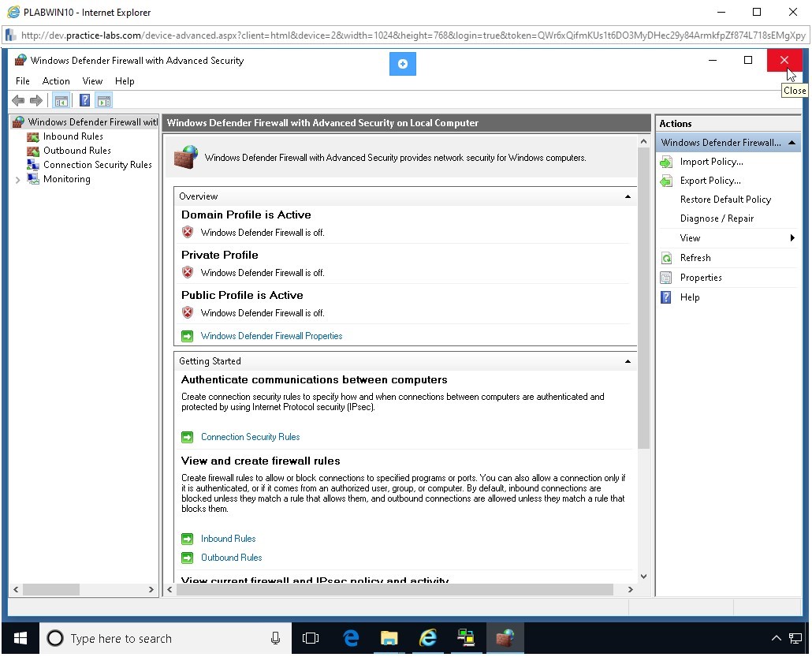Image resolution: width=812 pixels, height=657 pixels.
Task: Click Import Policy in the Actions pane
Action: (711, 162)
